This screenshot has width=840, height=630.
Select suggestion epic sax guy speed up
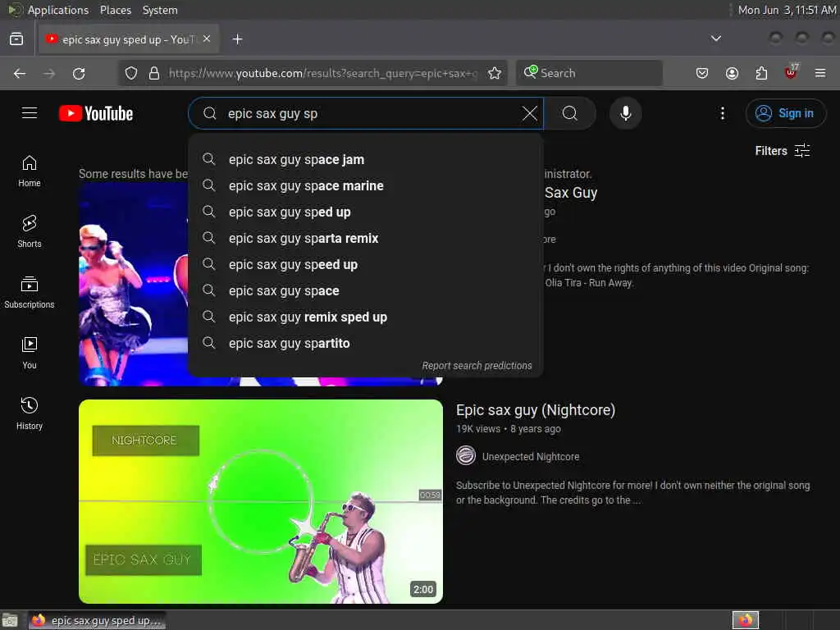(366, 265)
